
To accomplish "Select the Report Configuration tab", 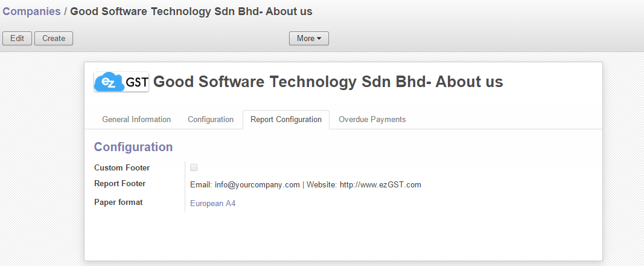I will tap(286, 120).
